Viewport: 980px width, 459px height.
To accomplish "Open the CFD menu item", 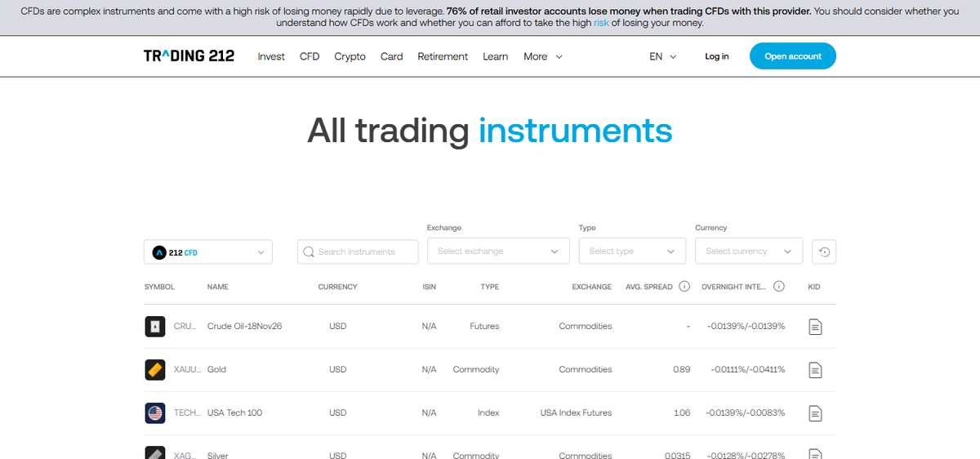I will pyautogui.click(x=310, y=56).
